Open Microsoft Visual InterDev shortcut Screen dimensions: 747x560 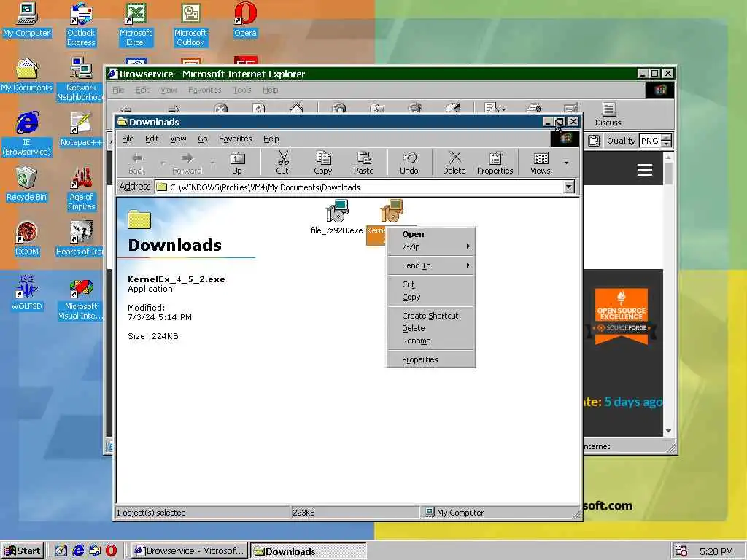point(80,298)
